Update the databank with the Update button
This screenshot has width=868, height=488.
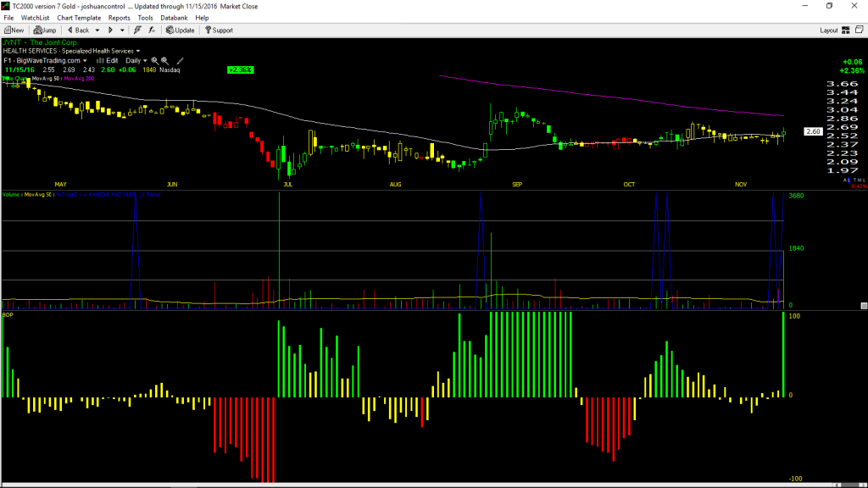click(x=181, y=30)
